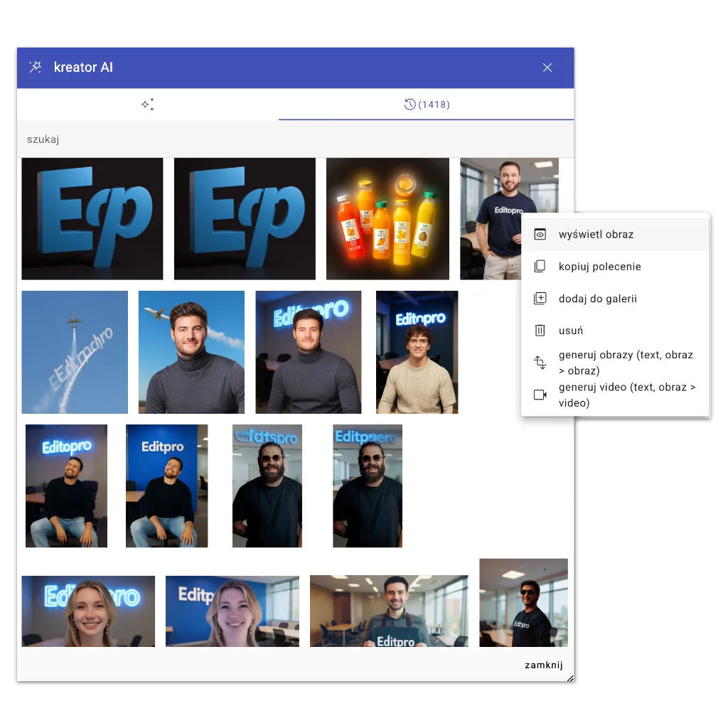Open the sparkles generate tab

(x=147, y=105)
